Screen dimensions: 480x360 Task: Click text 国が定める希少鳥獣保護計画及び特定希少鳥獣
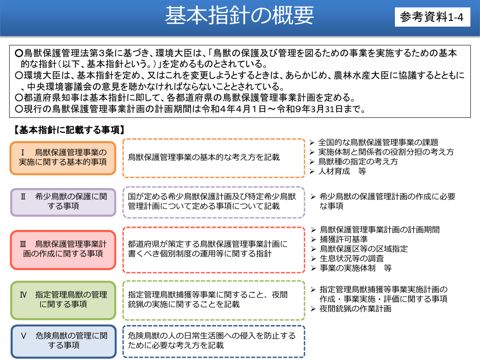(x=212, y=197)
